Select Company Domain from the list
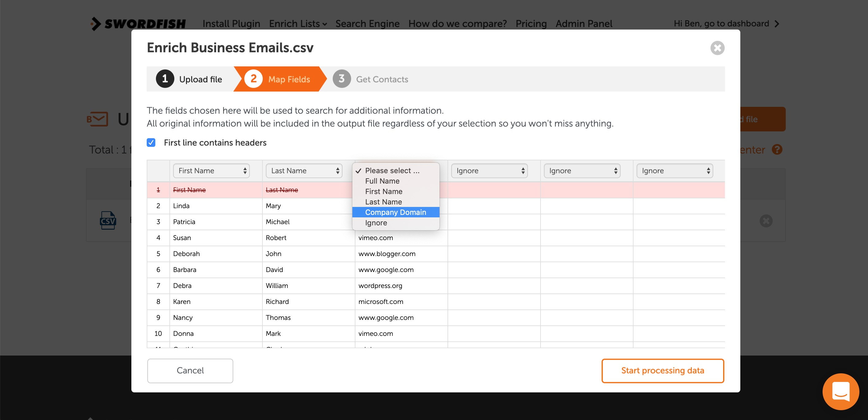The width and height of the screenshot is (868, 420). point(395,212)
